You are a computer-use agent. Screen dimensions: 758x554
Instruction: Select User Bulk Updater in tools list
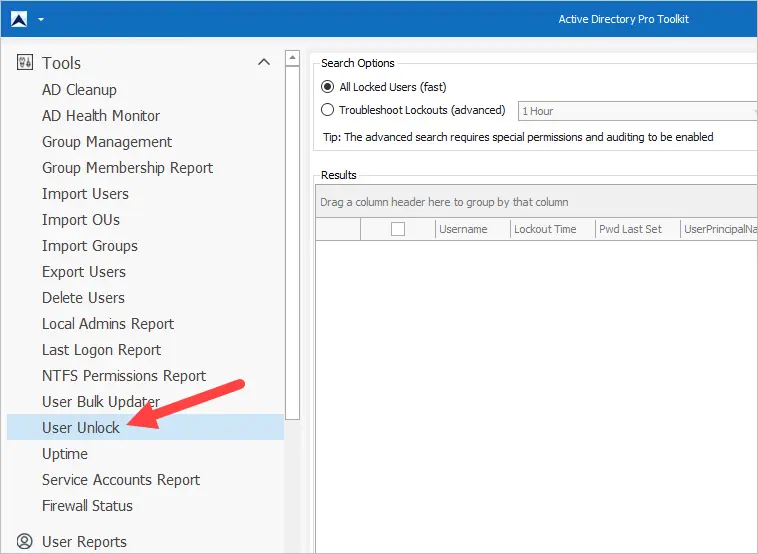pyautogui.click(x=101, y=402)
